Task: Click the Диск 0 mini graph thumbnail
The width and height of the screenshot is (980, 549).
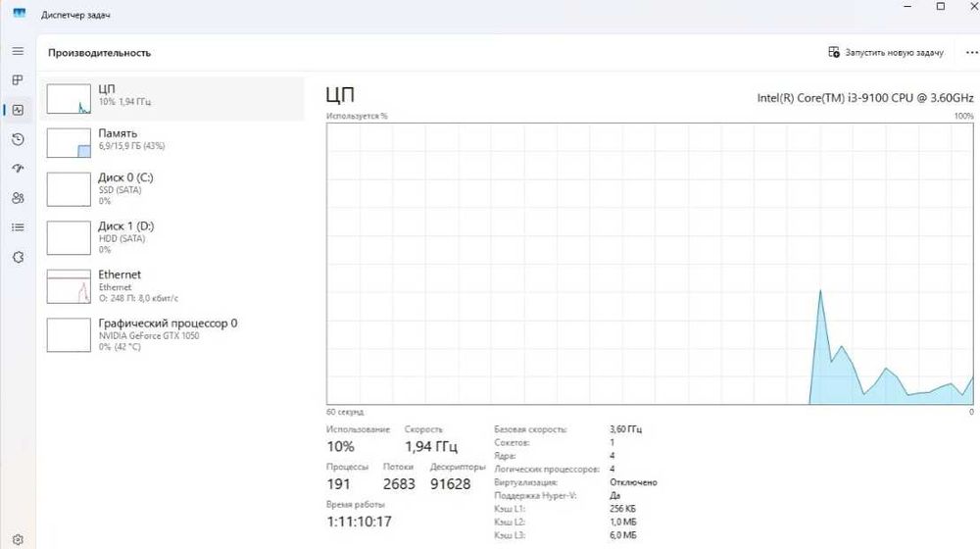Action: 69,189
